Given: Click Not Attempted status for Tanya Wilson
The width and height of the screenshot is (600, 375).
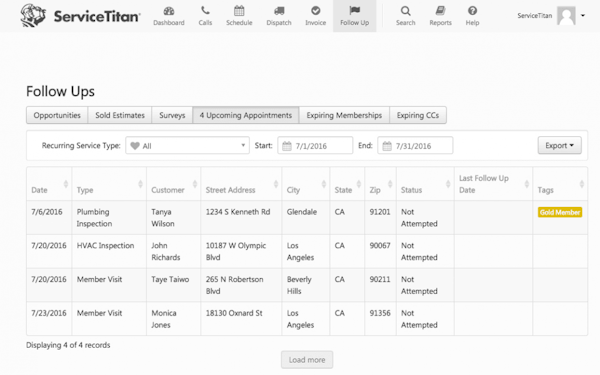Looking at the screenshot, I should (x=419, y=218).
